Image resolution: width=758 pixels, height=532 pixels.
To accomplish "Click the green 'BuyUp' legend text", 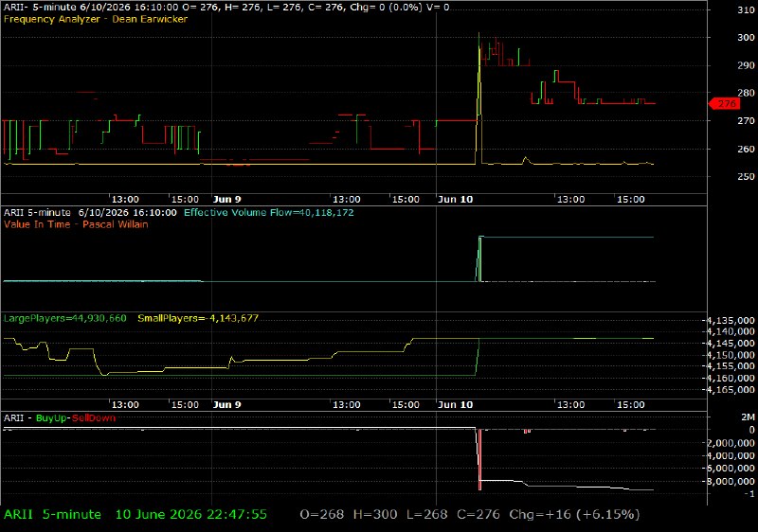I will point(51,418).
